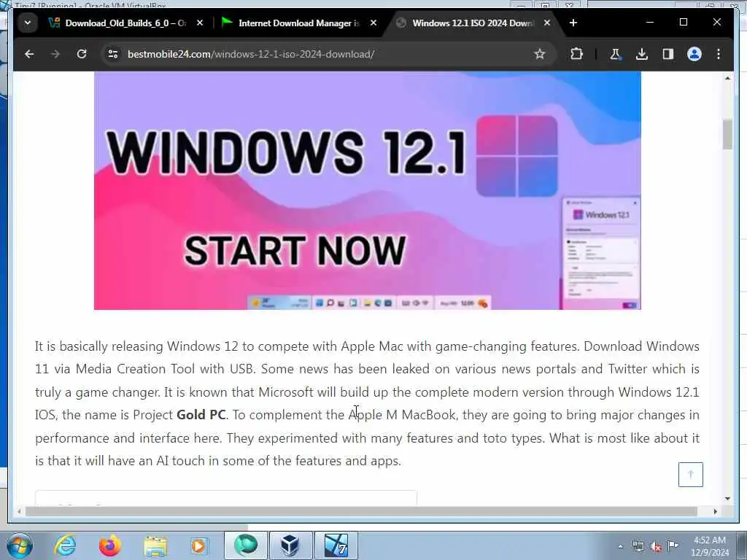747x560 pixels.
Task: Show hidden system tray icons
Action: click(x=620, y=547)
